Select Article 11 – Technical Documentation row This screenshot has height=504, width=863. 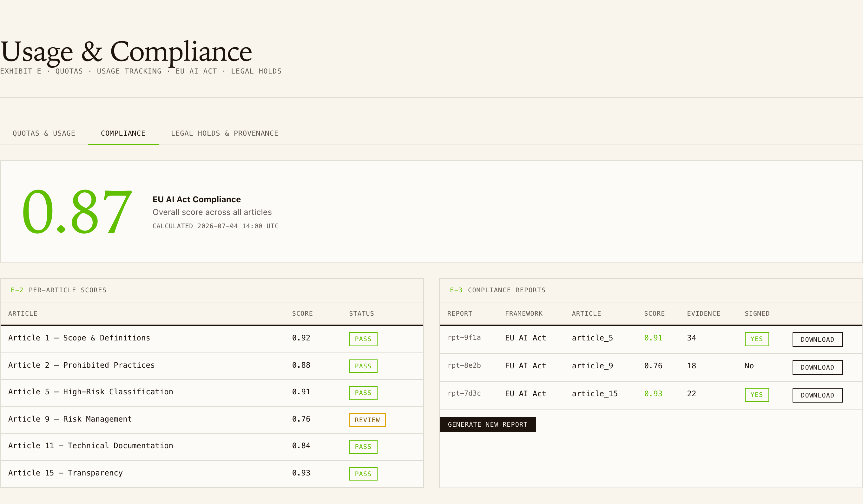[212, 447]
